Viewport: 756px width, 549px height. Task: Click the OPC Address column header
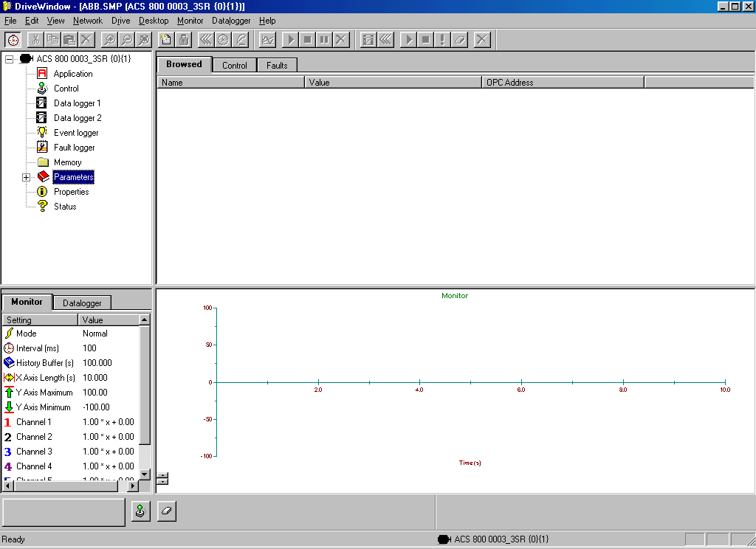click(x=563, y=83)
